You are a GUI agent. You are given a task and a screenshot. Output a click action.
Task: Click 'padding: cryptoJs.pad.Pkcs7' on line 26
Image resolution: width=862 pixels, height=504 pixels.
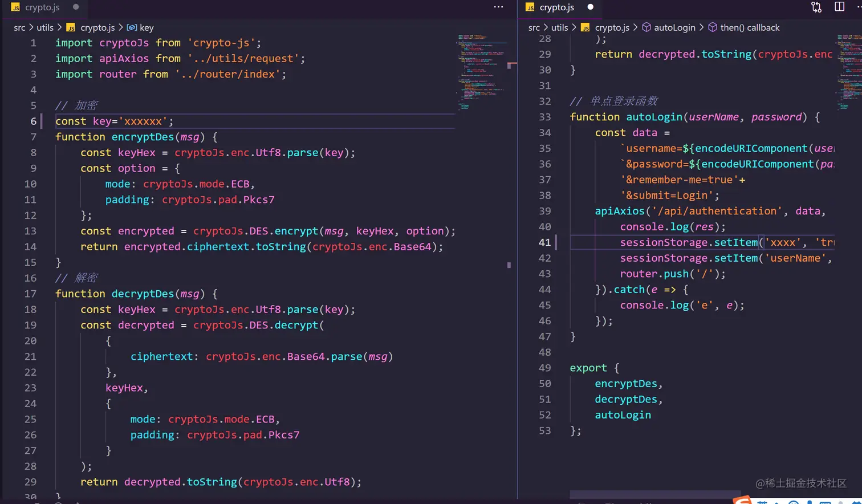pyautogui.click(x=215, y=435)
